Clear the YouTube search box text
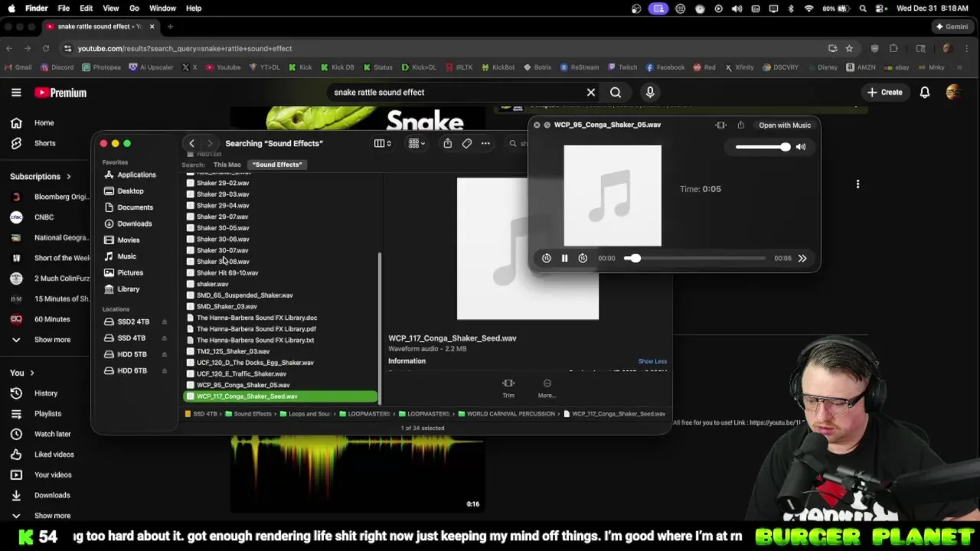This screenshot has height=551, width=980. click(x=591, y=93)
